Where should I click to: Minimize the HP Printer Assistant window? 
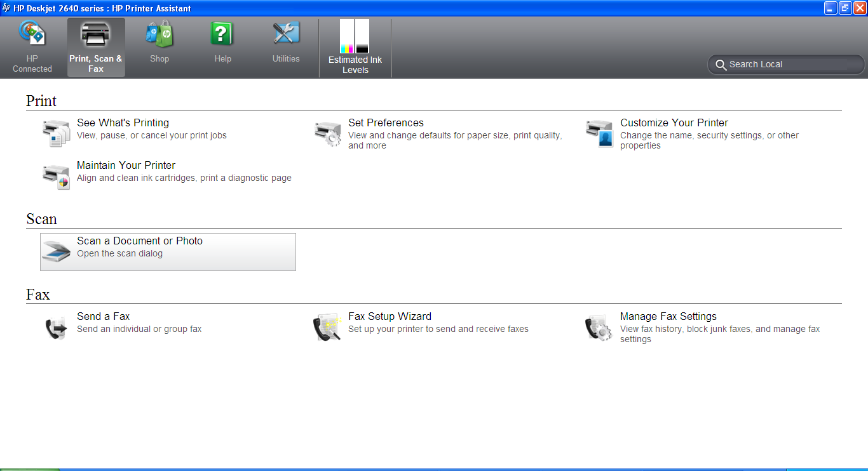pos(831,8)
